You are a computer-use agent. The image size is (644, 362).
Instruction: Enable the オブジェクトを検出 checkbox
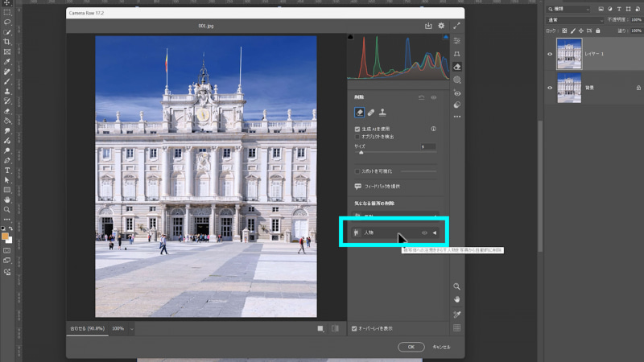pos(357,137)
